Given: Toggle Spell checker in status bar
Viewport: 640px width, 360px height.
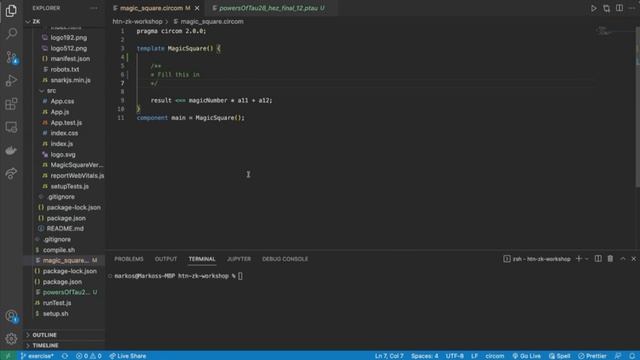Looking at the screenshot, I should pos(560,356).
